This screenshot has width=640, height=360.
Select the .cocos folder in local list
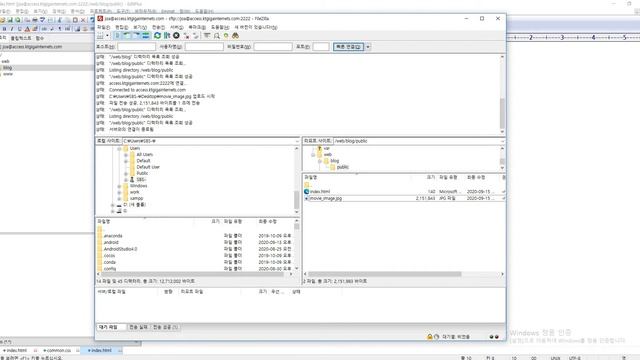click(x=109, y=256)
